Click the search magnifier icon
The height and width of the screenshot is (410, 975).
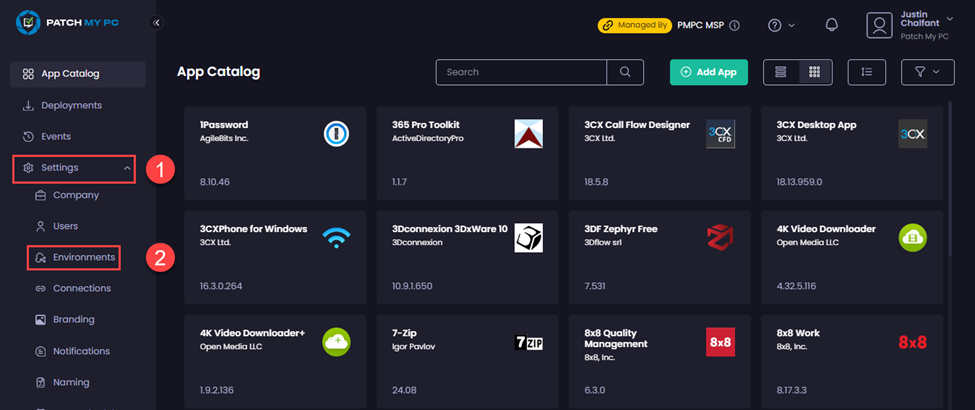click(625, 72)
